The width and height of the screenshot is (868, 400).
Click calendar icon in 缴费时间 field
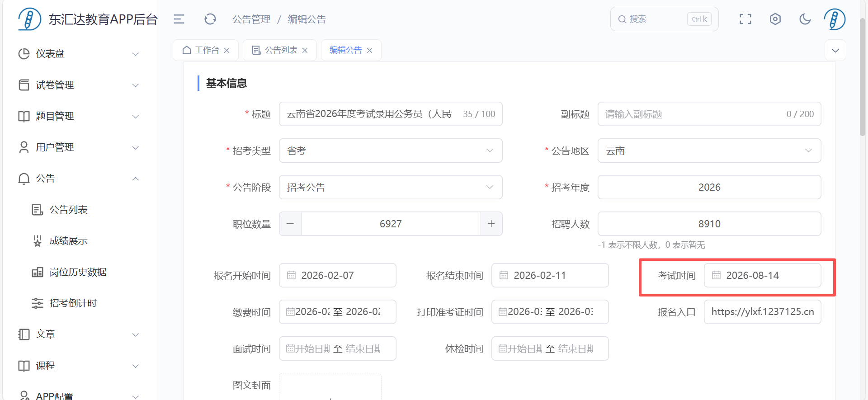tap(290, 312)
